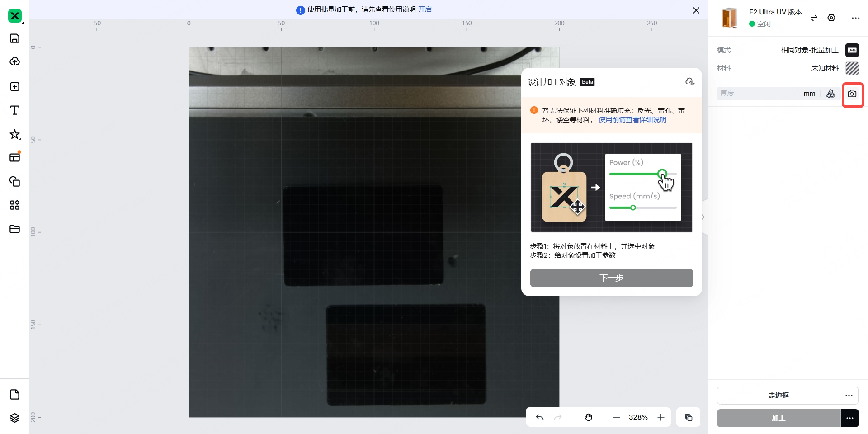Open the layers panel icon

tap(14, 418)
